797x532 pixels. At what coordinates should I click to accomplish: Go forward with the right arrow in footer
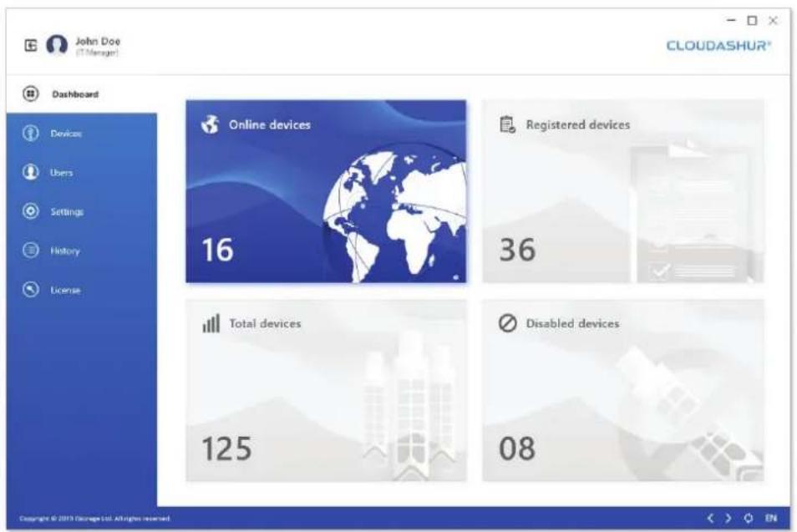tap(728, 519)
